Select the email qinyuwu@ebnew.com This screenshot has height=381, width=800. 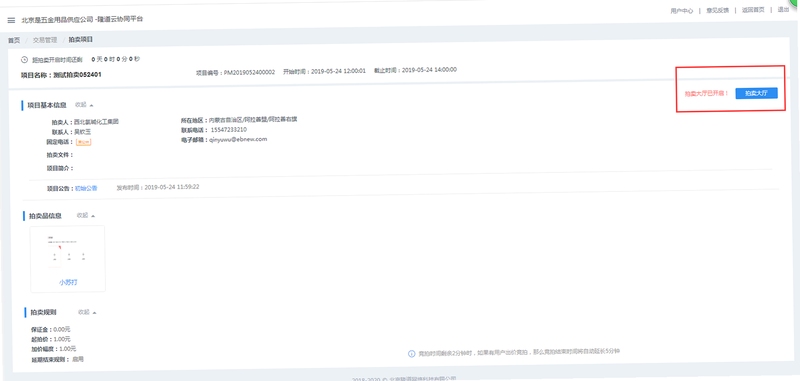tap(238, 139)
